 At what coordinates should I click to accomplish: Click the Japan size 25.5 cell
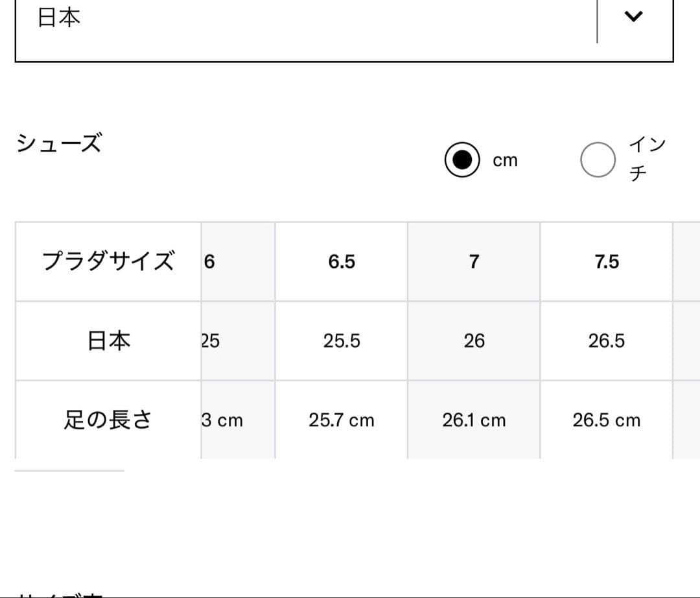point(342,341)
